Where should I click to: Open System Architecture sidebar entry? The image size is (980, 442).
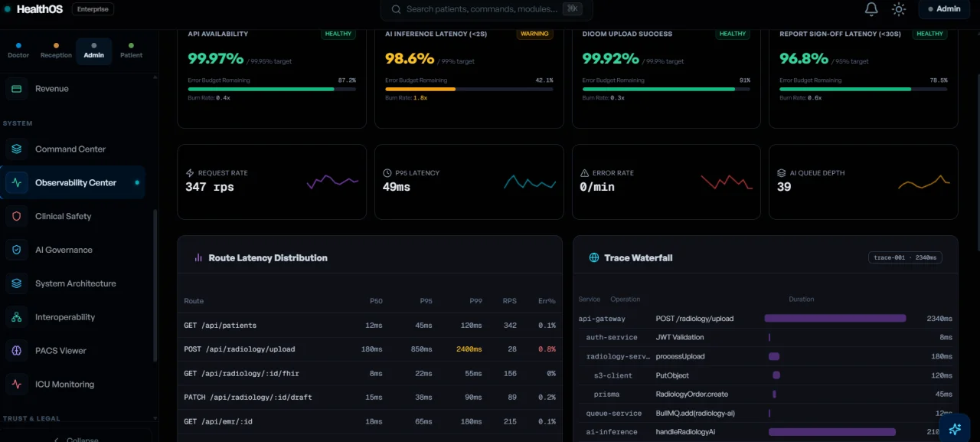click(73, 283)
